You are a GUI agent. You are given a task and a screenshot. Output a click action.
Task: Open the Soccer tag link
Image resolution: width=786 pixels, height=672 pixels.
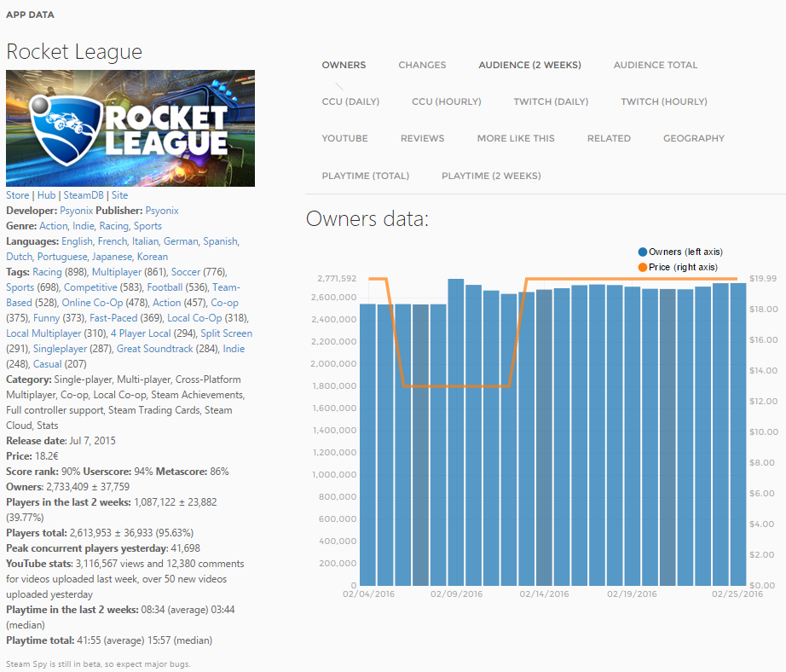[186, 272]
